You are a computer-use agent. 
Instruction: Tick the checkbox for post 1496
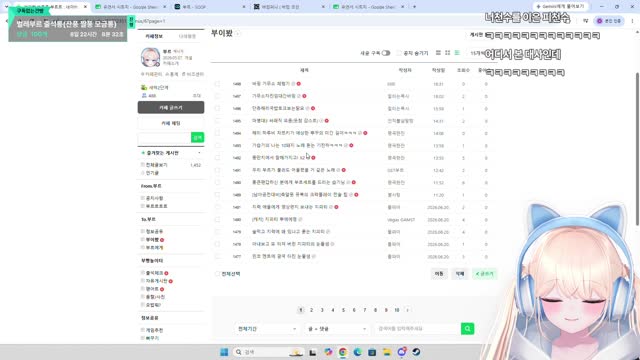coord(217,108)
